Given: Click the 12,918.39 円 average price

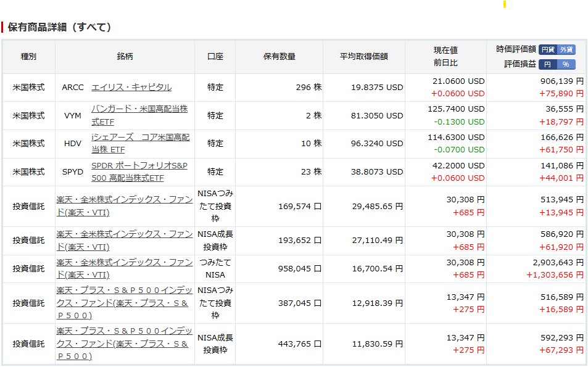Looking at the screenshot, I should 377,303.
